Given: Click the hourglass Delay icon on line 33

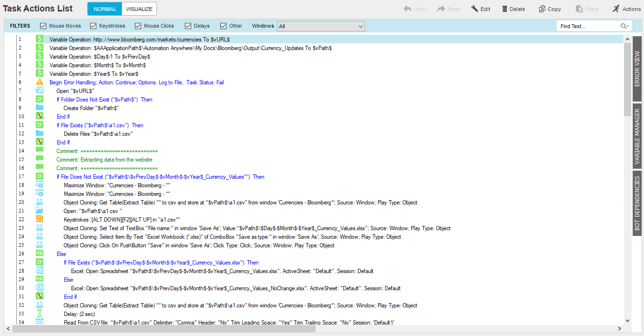Looking at the screenshot, I should pos(40,314).
